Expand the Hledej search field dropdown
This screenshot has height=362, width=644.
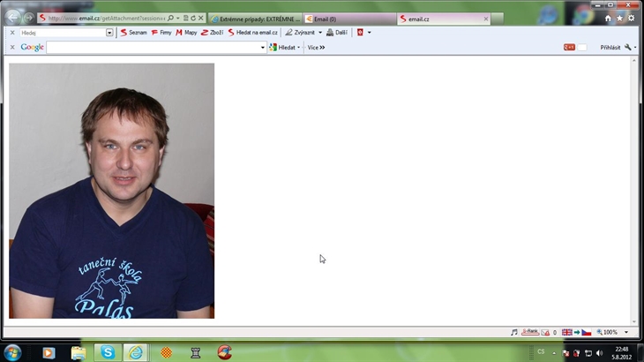click(109, 33)
